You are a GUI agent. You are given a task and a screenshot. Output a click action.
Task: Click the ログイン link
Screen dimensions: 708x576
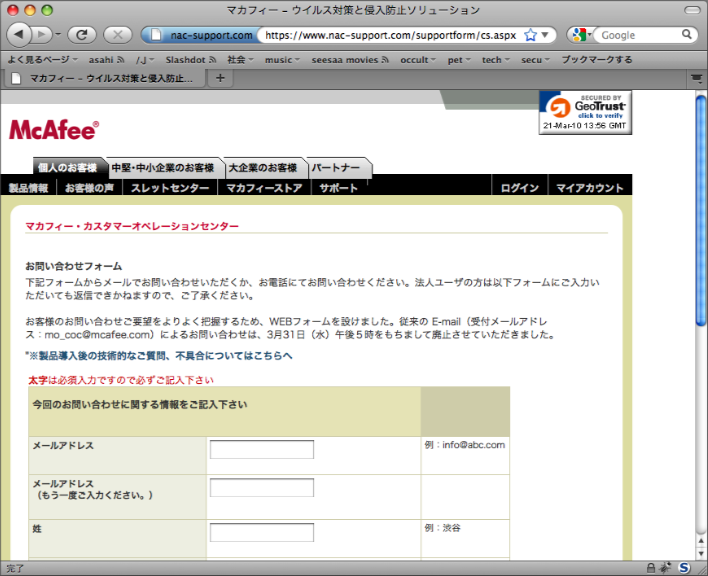click(x=520, y=188)
